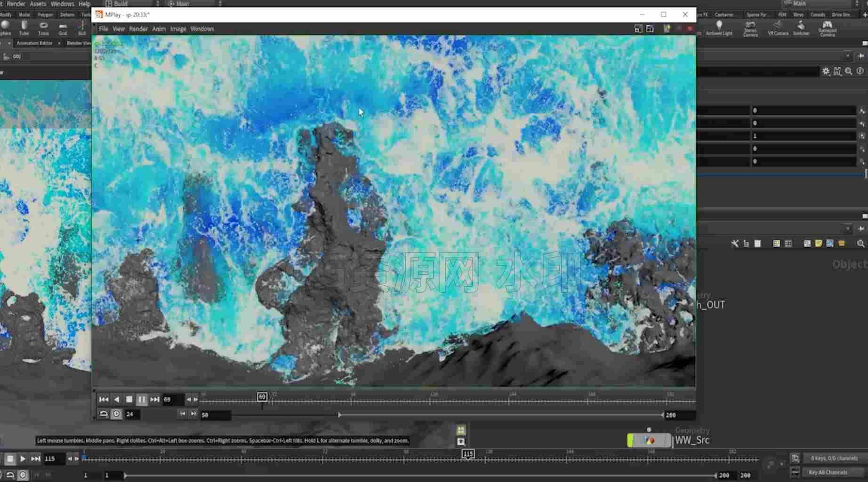
Task: Jump to first frame in MPlay
Action: coord(104,399)
